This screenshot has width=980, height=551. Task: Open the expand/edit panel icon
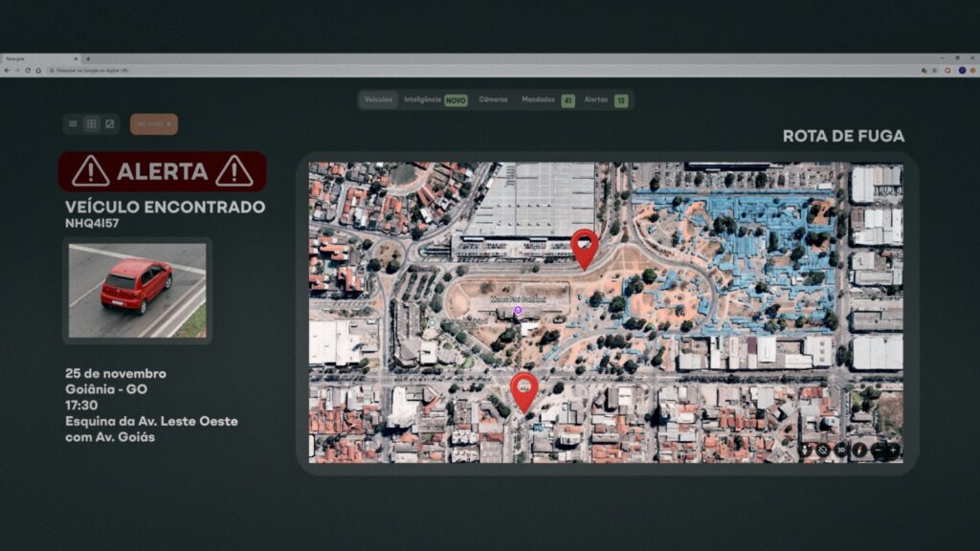click(x=109, y=123)
